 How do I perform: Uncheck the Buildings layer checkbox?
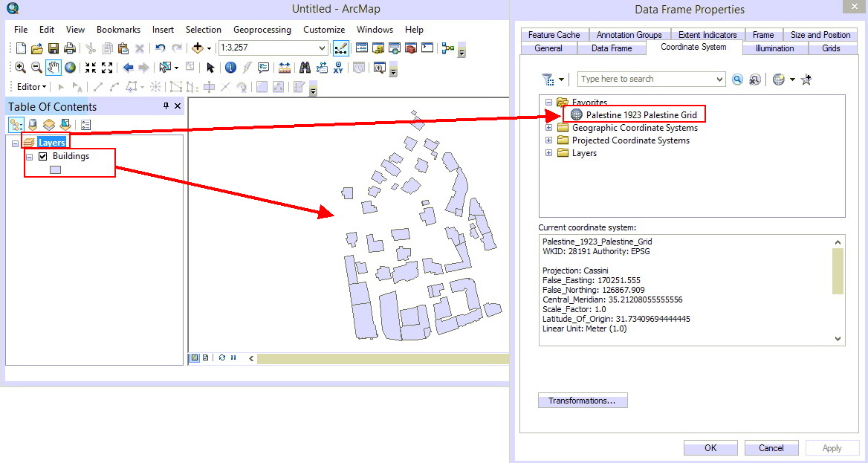42,156
